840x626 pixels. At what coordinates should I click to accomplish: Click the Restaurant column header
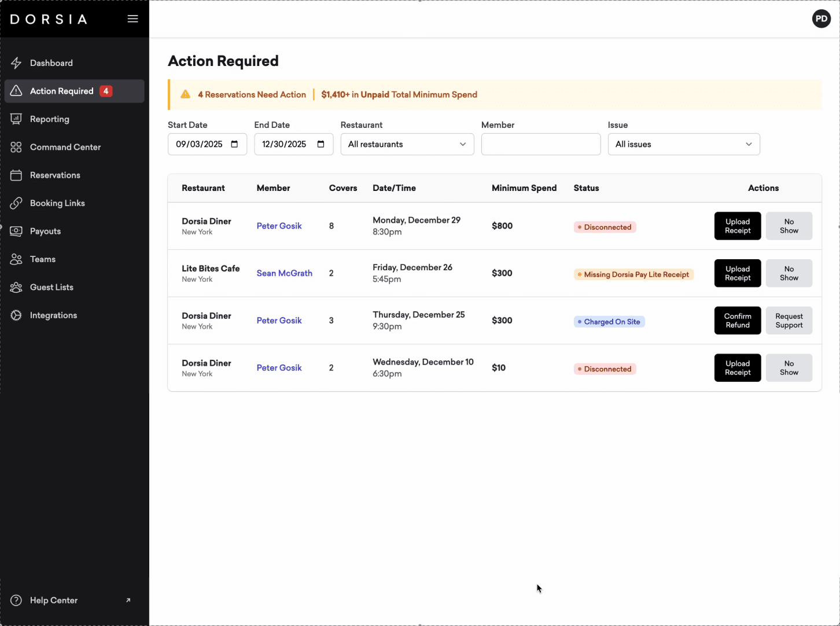coord(203,188)
